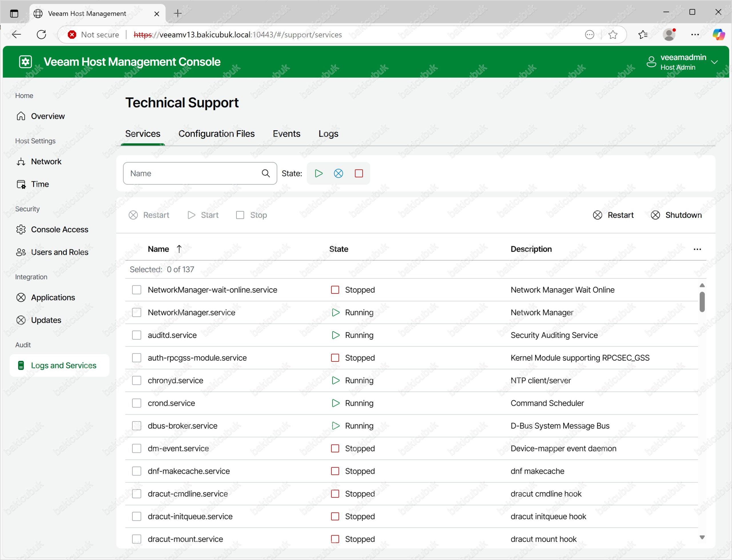Filter services by Running state icon
The height and width of the screenshot is (560, 732).
click(x=319, y=173)
